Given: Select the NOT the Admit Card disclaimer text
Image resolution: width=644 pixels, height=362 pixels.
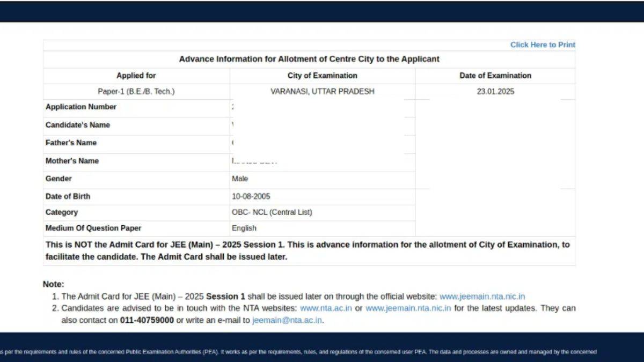Looking at the screenshot, I should (x=309, y=250).
